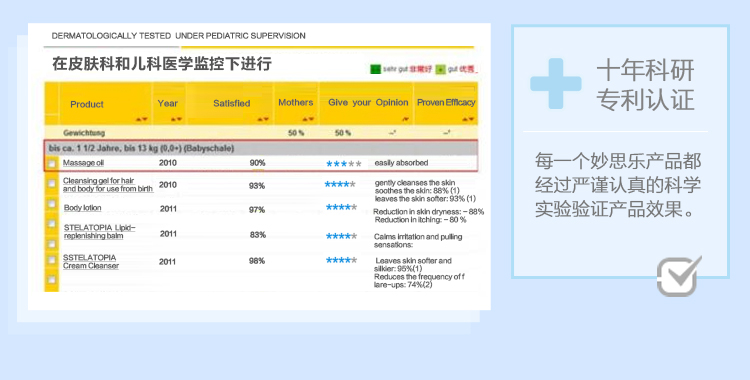Click the large blue plus icon
The width and height of the screenshot is (750, 380).
pos(556,83)
